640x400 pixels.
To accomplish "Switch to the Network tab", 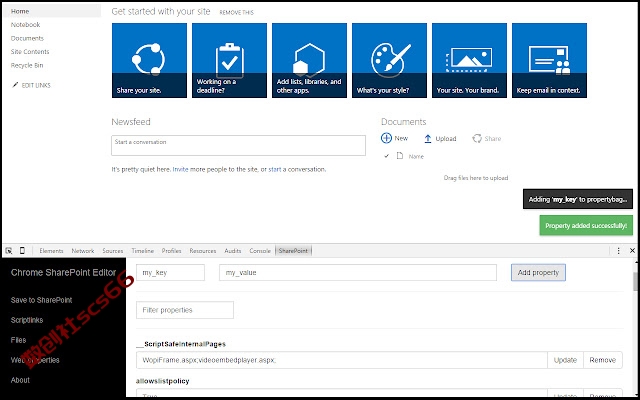I will [83, 251].
